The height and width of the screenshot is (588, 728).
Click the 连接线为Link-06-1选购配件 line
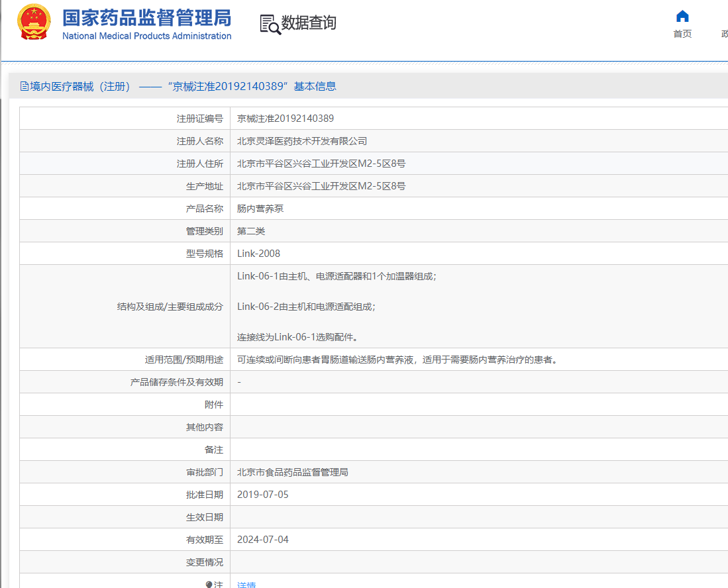(x=297, y=337)
